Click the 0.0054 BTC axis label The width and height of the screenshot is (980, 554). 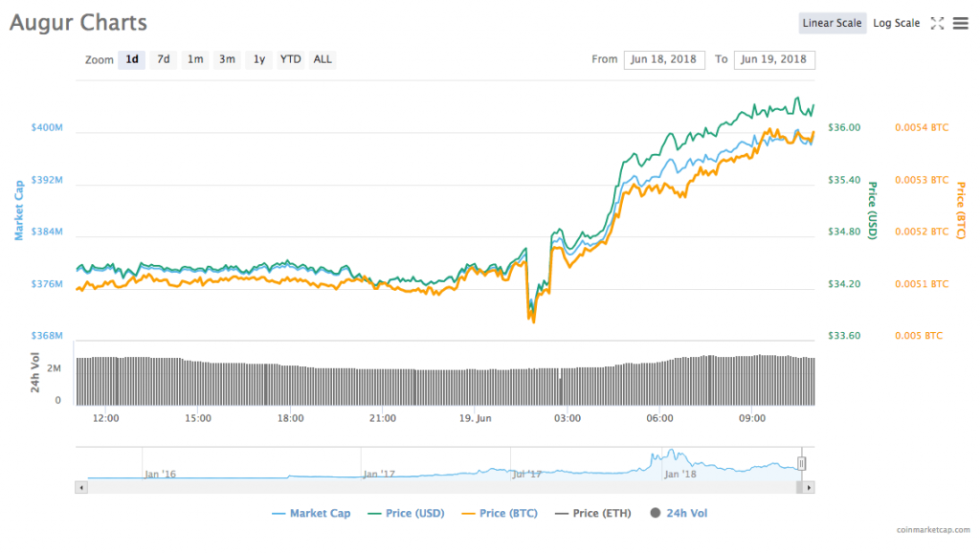pyautogui.click(x=922, y=127)
